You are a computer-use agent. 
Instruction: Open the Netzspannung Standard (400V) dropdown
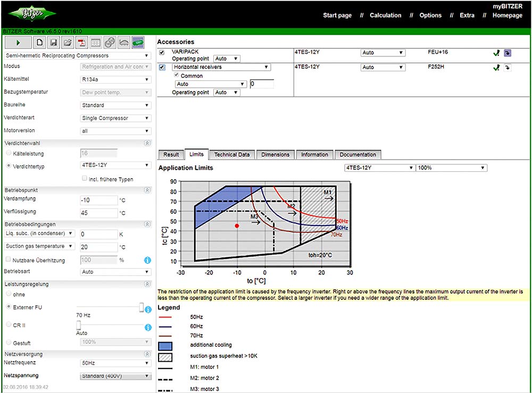[x=115, y=376]
